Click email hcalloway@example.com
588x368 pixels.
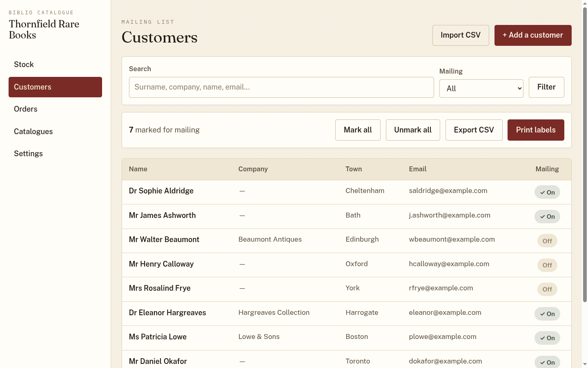pyautogui.click(x=449, y=264)
